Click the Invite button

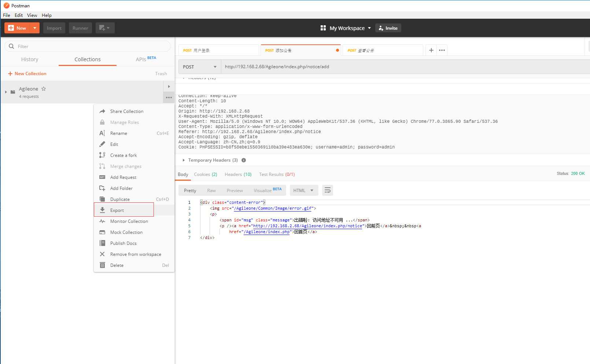[x=388, y=28]
